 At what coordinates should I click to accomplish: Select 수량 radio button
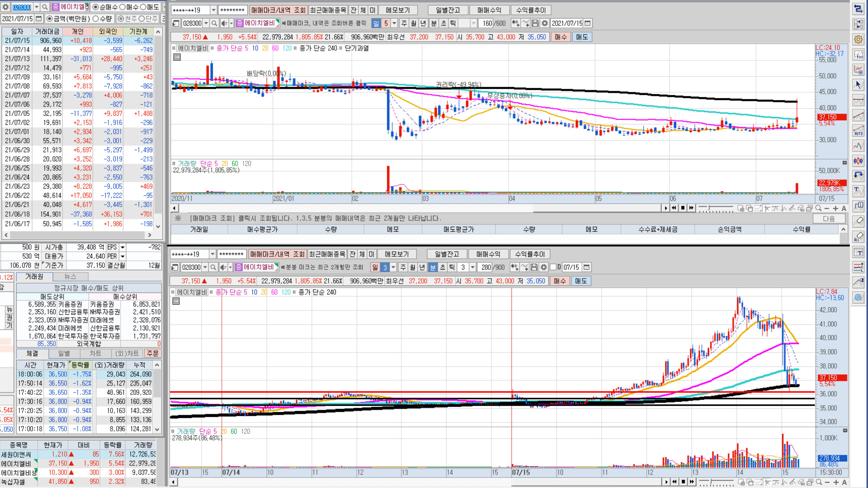[96, 19]
